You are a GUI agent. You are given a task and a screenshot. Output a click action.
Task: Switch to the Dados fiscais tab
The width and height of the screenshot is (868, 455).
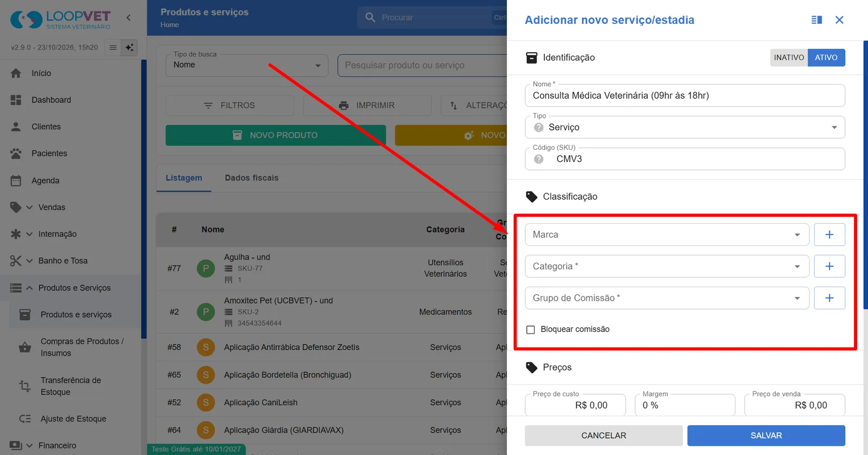252,178
